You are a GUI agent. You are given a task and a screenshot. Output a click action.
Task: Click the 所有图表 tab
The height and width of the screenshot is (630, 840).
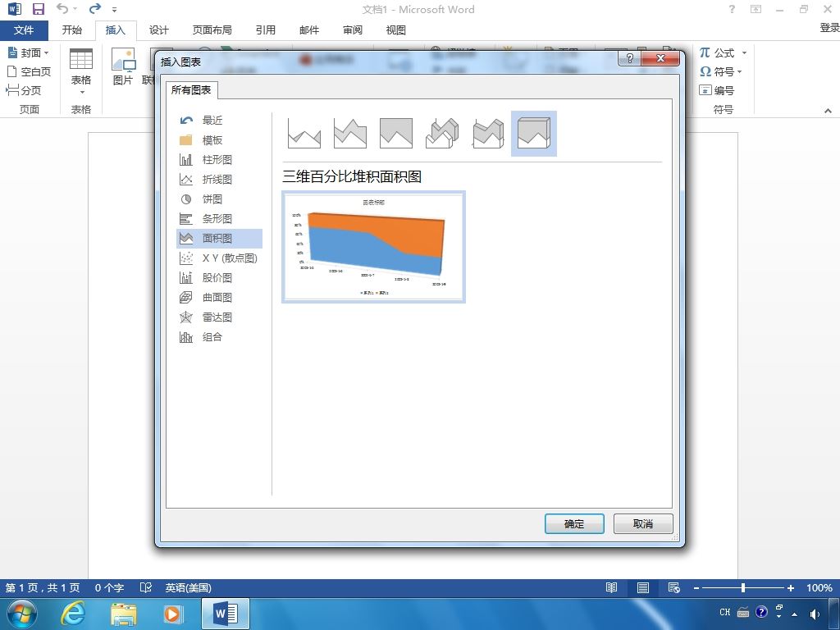191,90
